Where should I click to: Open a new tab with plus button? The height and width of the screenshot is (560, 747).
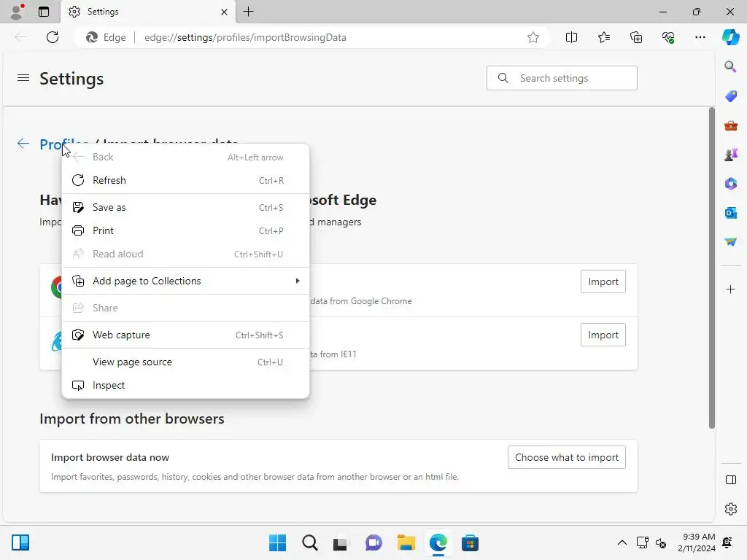[248, 12]
